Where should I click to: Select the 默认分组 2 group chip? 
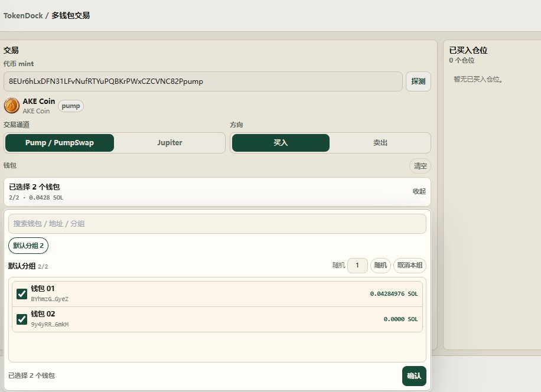(28, 246)
